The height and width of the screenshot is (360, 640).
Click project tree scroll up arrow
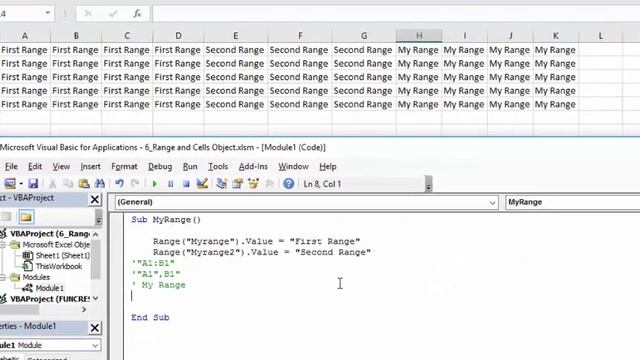tap(96, 234)
